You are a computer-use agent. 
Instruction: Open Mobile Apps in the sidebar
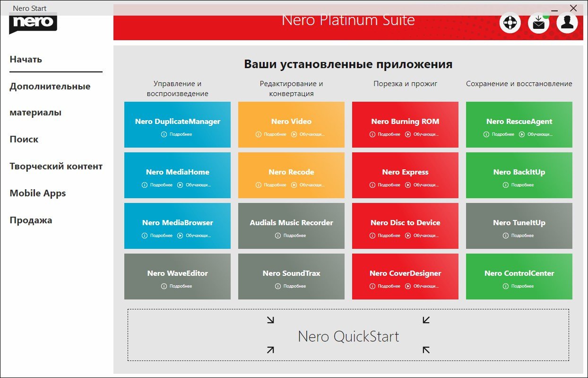[38, 193]
